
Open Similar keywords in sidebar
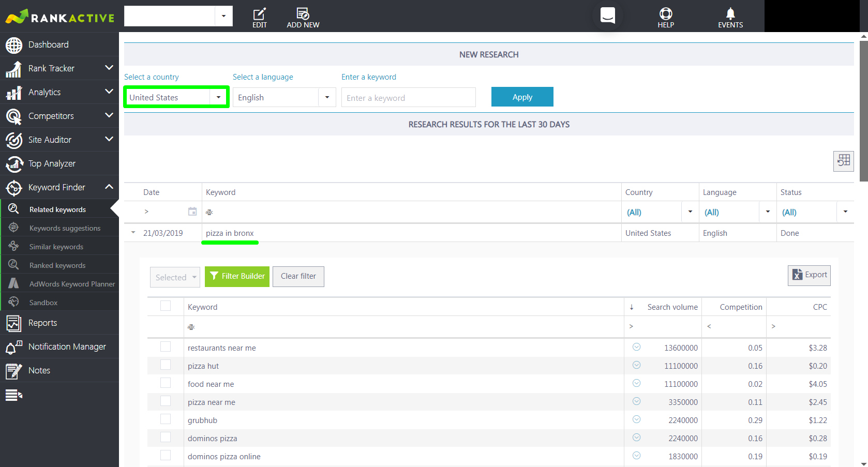[56, 247]
